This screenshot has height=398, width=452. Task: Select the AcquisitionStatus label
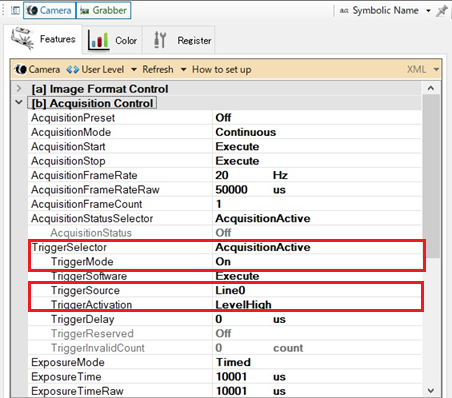[91, 233]
